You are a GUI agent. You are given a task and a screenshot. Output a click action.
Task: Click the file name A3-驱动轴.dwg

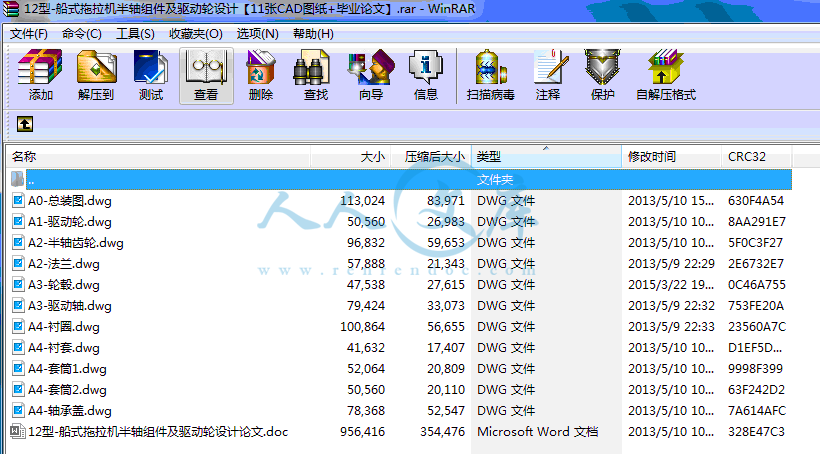tap(70, 305)
